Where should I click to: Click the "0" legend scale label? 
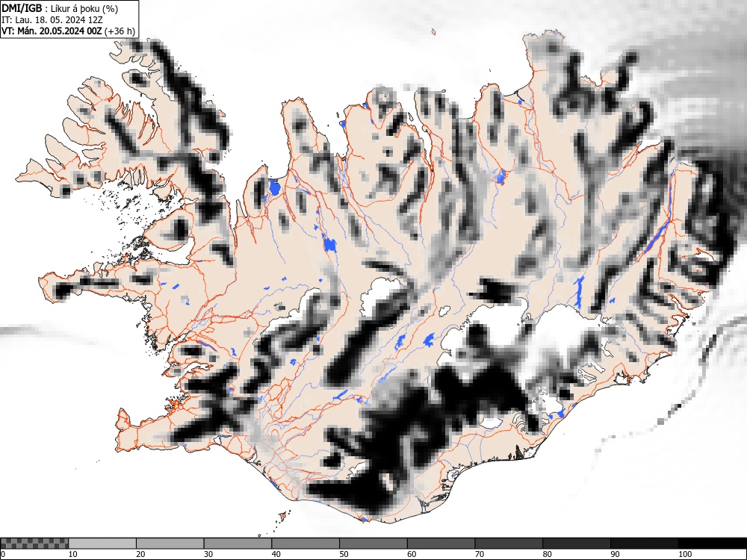[3, 554]
